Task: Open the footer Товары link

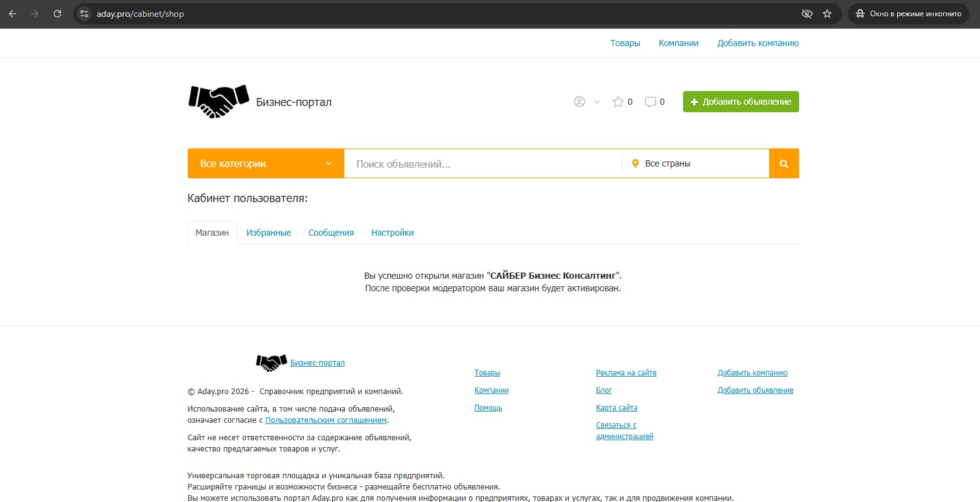Action: click(487, 373)
